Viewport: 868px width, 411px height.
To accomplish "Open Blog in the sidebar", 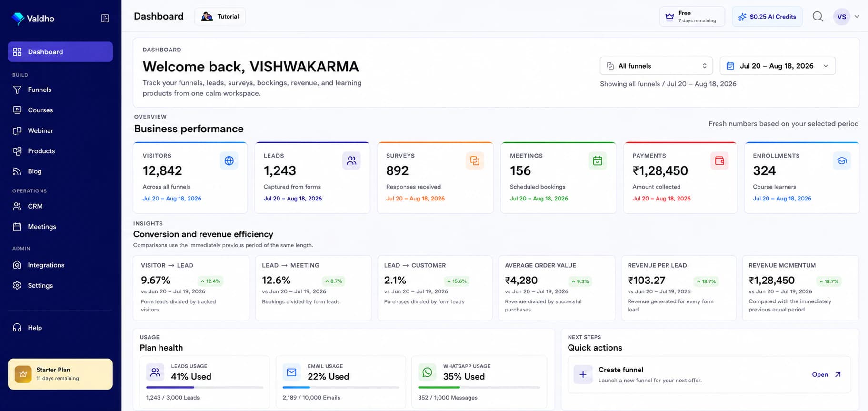I will [x=60, y=171].
